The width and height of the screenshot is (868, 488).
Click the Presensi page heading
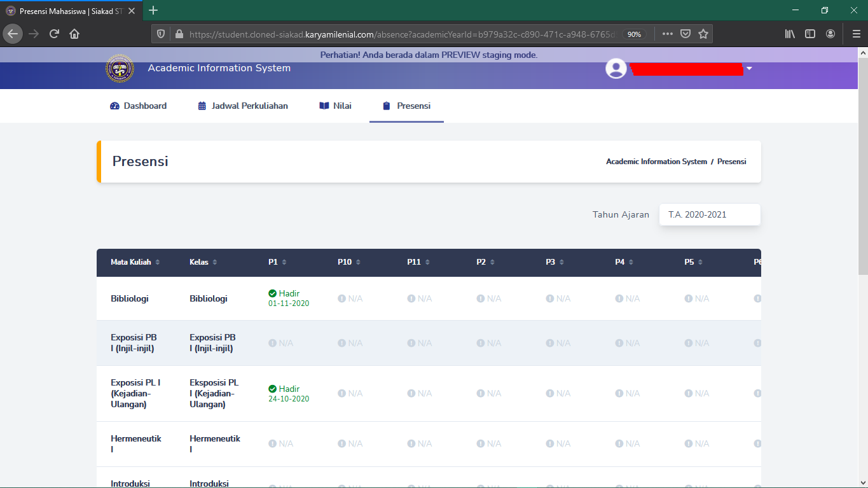pos(141,161)
